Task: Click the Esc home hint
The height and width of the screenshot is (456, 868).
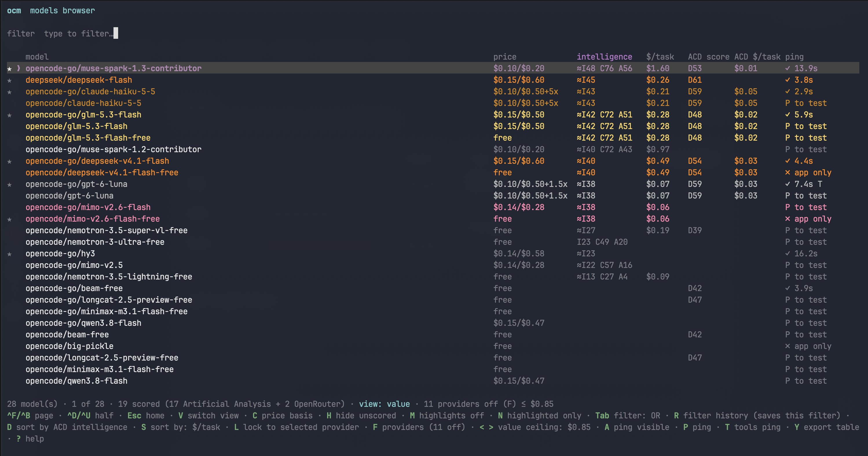Action: pos(146,415)
